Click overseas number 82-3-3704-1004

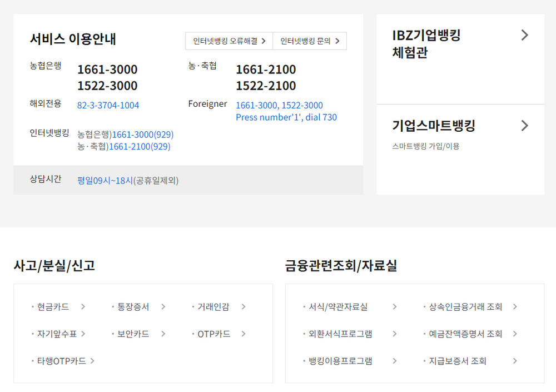pos(108,105)
